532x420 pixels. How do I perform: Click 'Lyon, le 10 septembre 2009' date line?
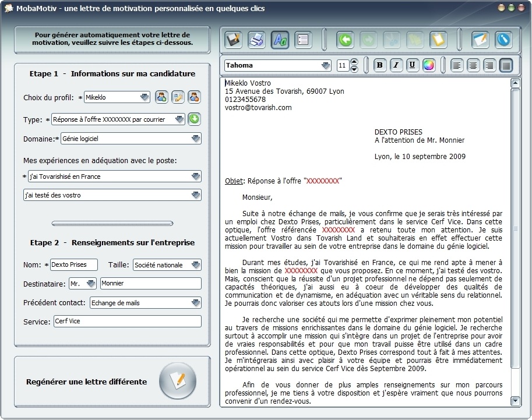coord(420,156)
